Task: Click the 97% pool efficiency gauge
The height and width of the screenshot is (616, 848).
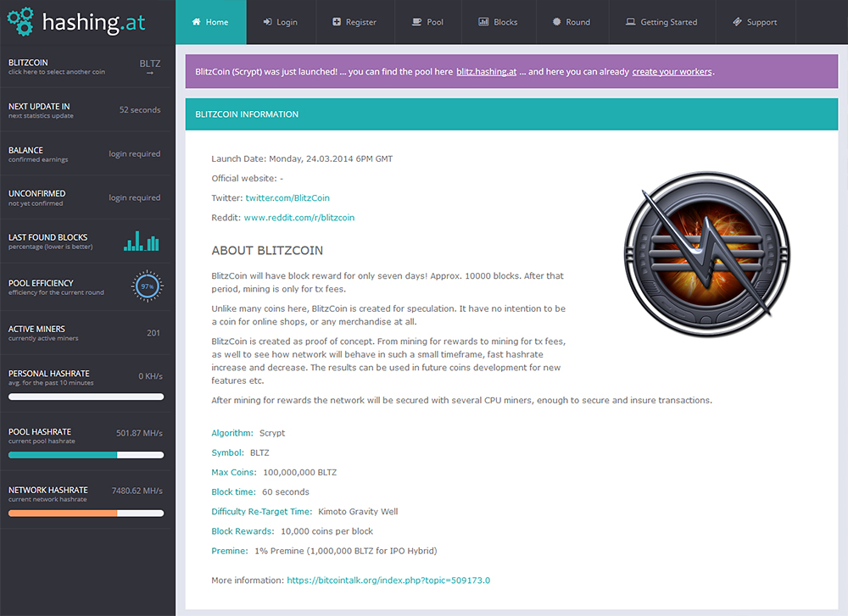Action: pos(147,286)
